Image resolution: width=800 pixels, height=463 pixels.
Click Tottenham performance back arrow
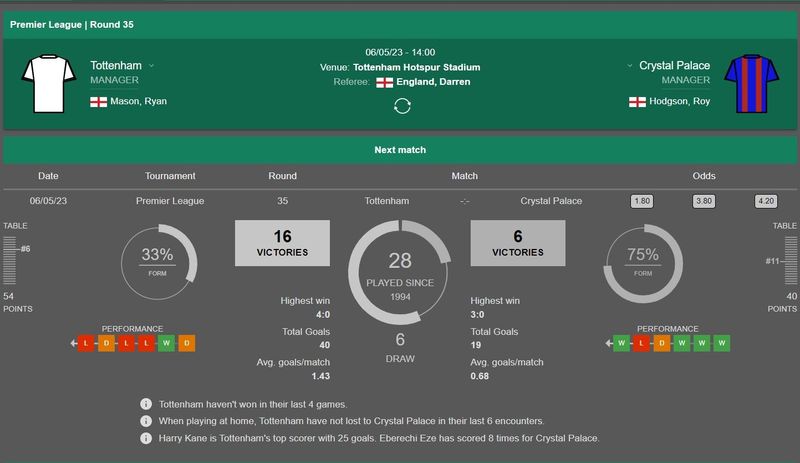pos(73,343)
